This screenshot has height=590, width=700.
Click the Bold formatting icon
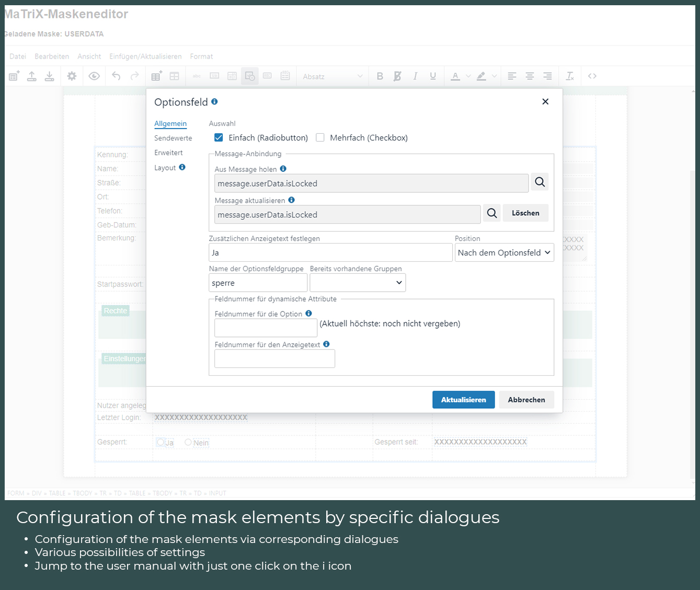click(380, 76)
